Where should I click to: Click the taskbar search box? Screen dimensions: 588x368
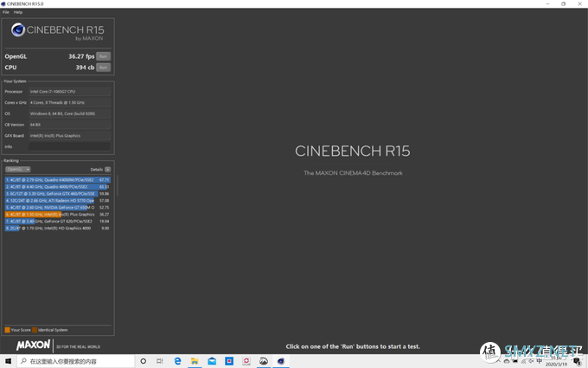click(76, 361)
